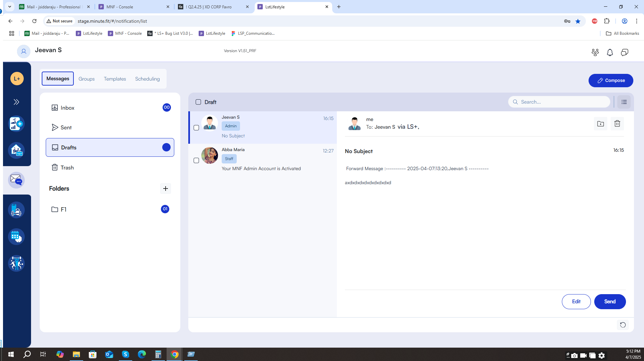Click the chat bubbles icon in header
This screenshot has height=361, width=644.
624,52
